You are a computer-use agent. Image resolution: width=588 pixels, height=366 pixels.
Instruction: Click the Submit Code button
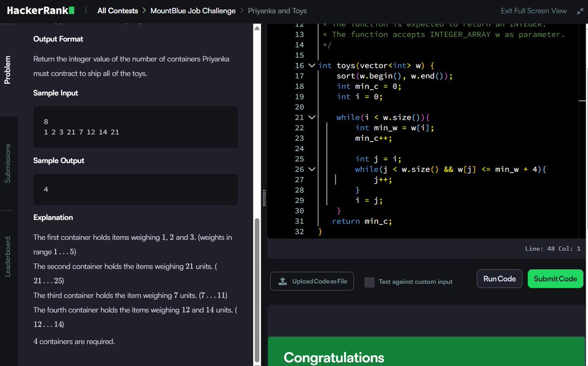[x=555, y=279]
